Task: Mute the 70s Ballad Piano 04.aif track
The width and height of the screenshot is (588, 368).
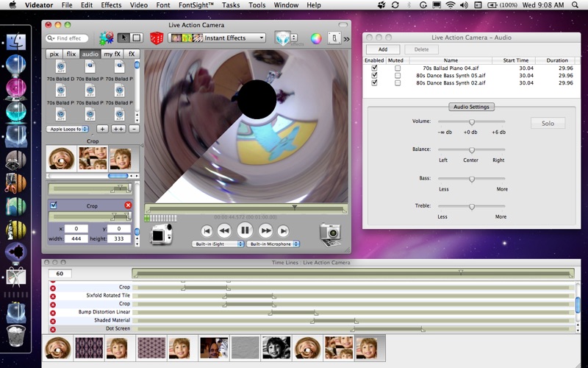Action: coord(398,68)
